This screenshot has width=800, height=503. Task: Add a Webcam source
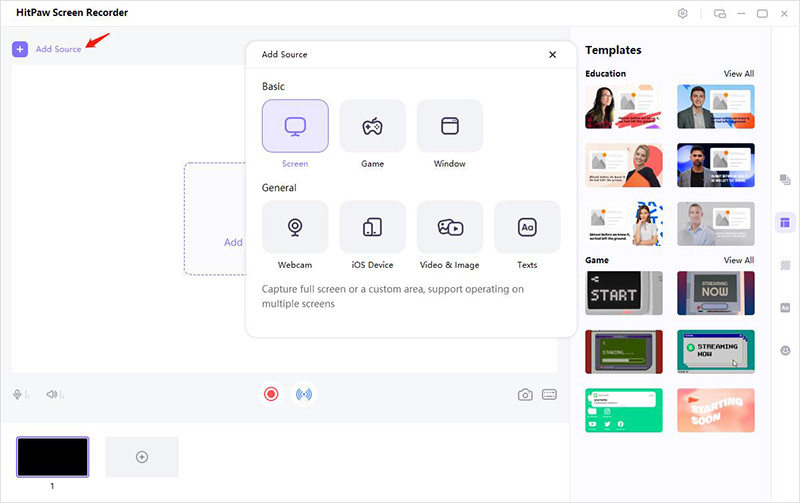(295, 227)
